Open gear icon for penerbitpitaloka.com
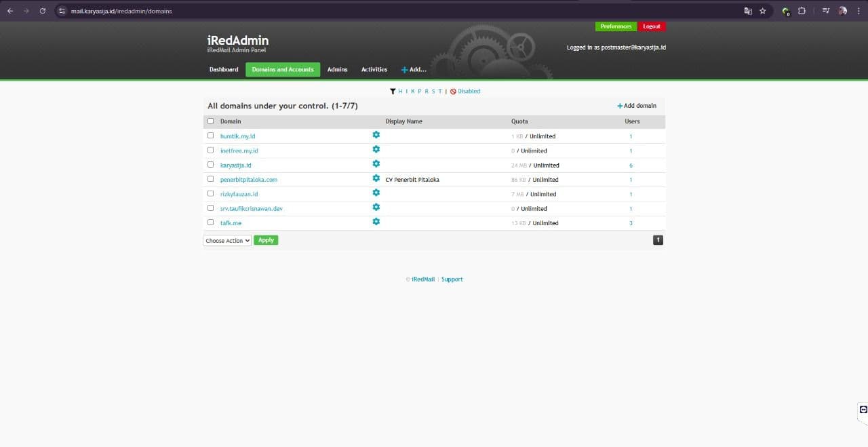The image size is (868, 447). (376, 178)
